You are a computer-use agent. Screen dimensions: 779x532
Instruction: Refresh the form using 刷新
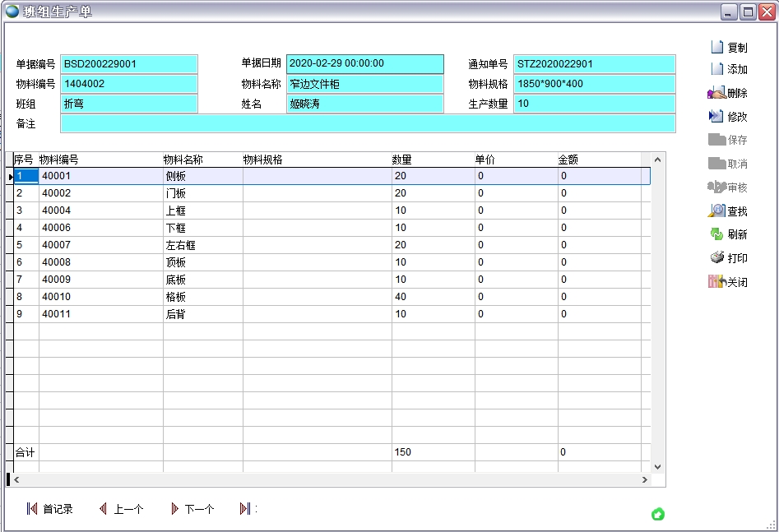(717, 234)
